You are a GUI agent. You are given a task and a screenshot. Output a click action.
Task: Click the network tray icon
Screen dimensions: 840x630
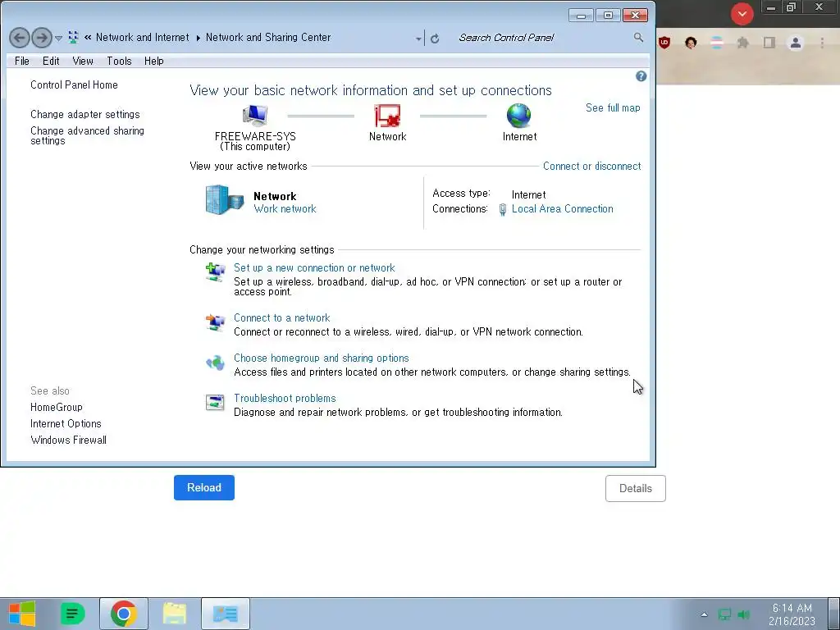(x=724, y=614)
